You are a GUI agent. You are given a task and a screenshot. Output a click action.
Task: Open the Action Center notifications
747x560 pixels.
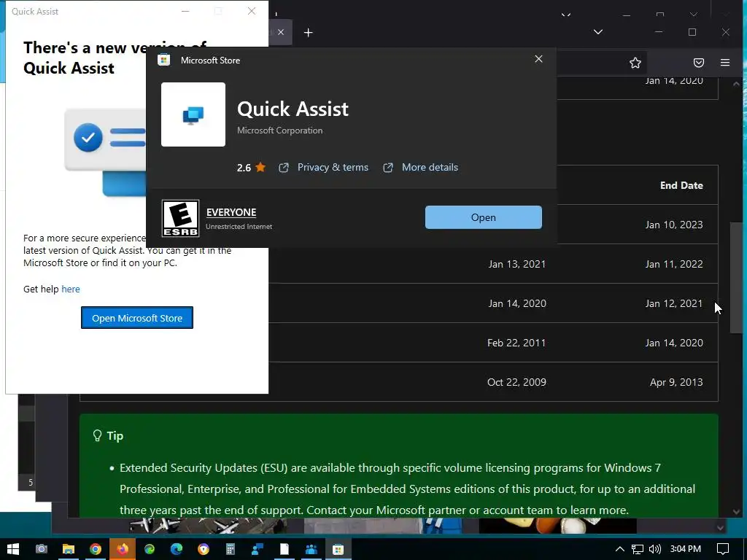pos(723,549)
